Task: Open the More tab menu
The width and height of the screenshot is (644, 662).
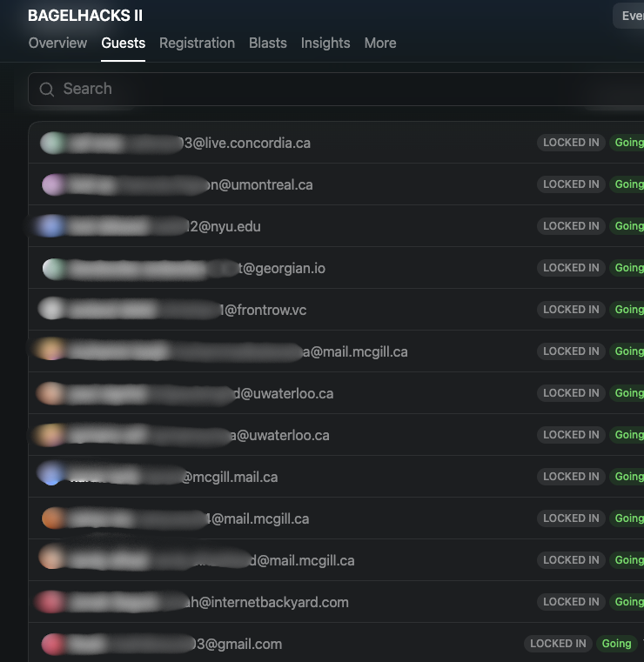Action: 380,43
